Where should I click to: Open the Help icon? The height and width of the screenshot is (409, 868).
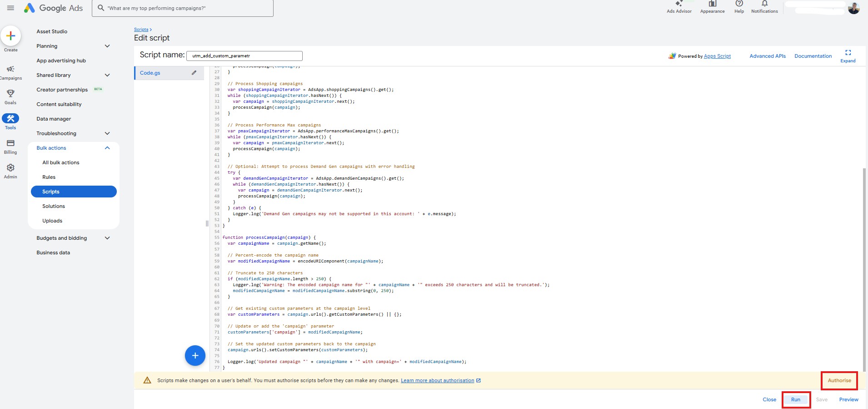tap(739, 5)
